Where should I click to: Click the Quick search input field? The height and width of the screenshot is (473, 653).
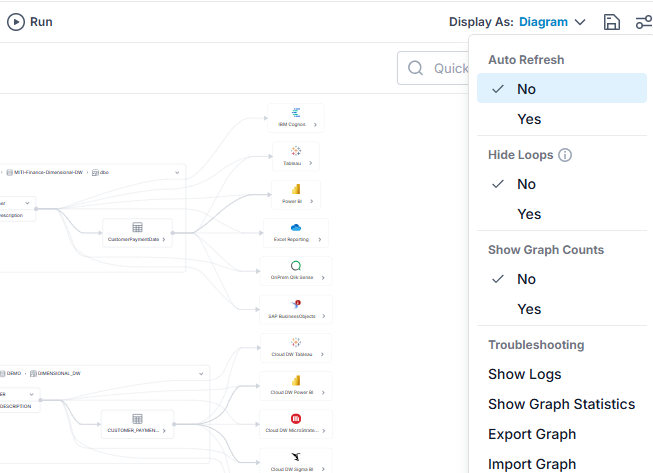click(433, 68)
